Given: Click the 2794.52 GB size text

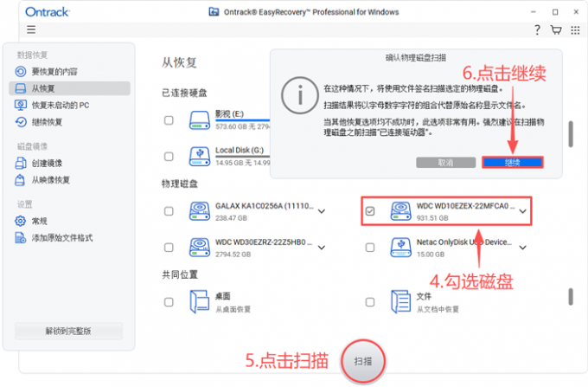Looking at the screenshot, I should (x=233, y=255).
